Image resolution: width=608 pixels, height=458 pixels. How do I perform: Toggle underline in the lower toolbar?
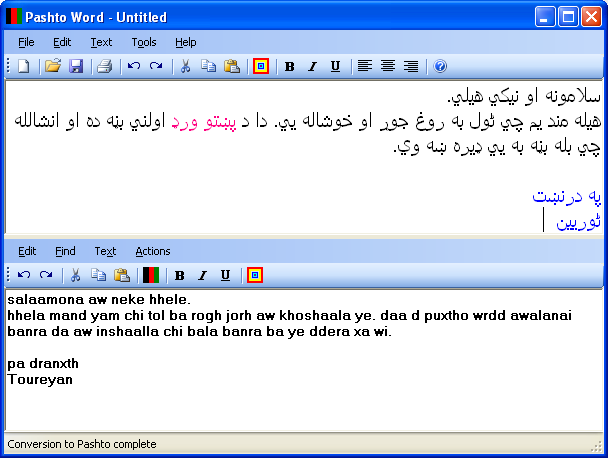point(225,276)
